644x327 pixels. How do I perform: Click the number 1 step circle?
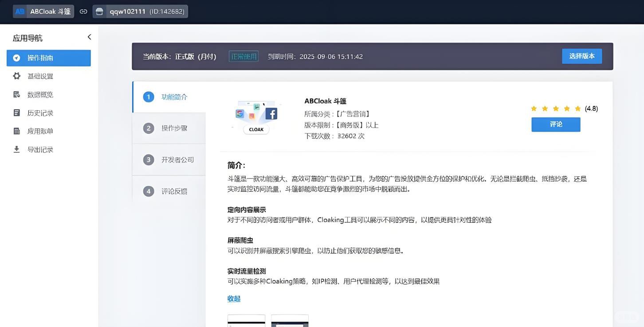tap(149, 97)
